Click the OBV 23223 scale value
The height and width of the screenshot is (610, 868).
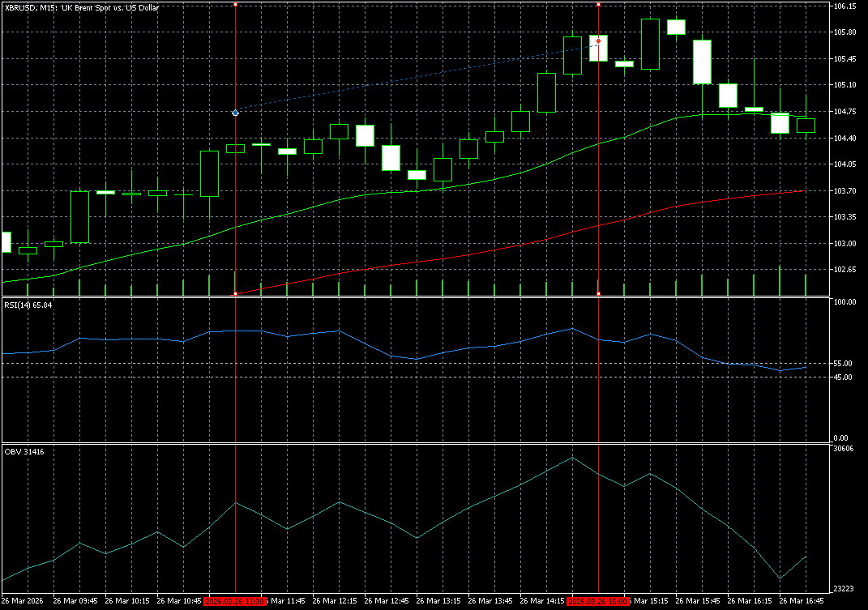[844, 588]
